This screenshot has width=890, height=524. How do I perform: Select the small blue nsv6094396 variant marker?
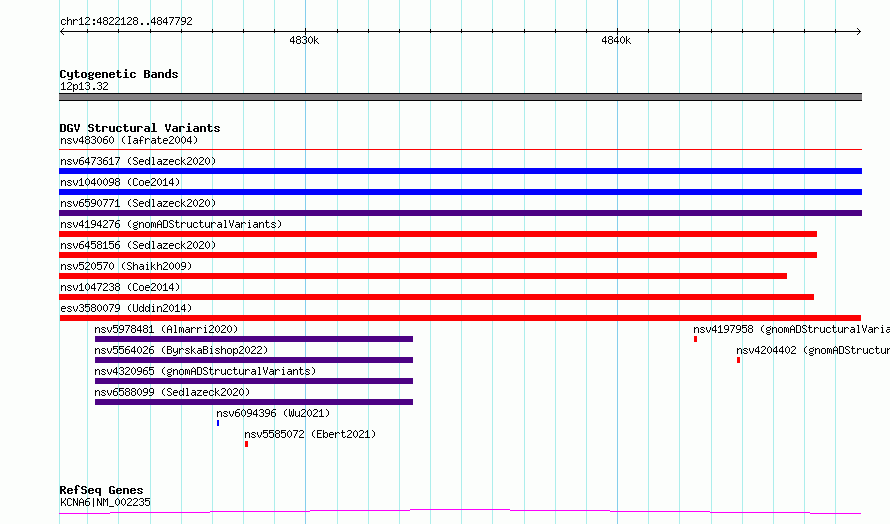[x=218, y=423]
